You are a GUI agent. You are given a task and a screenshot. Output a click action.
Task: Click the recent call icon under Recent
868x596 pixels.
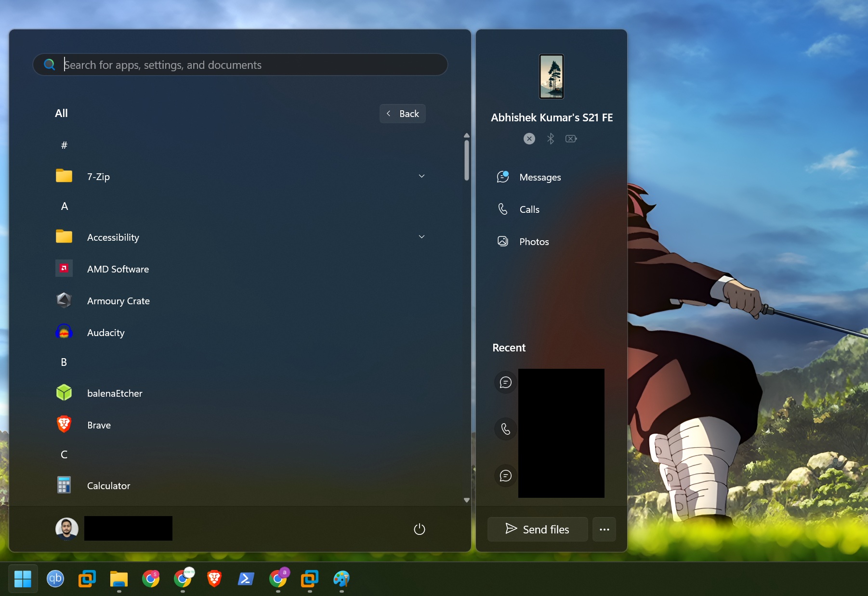pyautogui.click(x=505, y=429)
